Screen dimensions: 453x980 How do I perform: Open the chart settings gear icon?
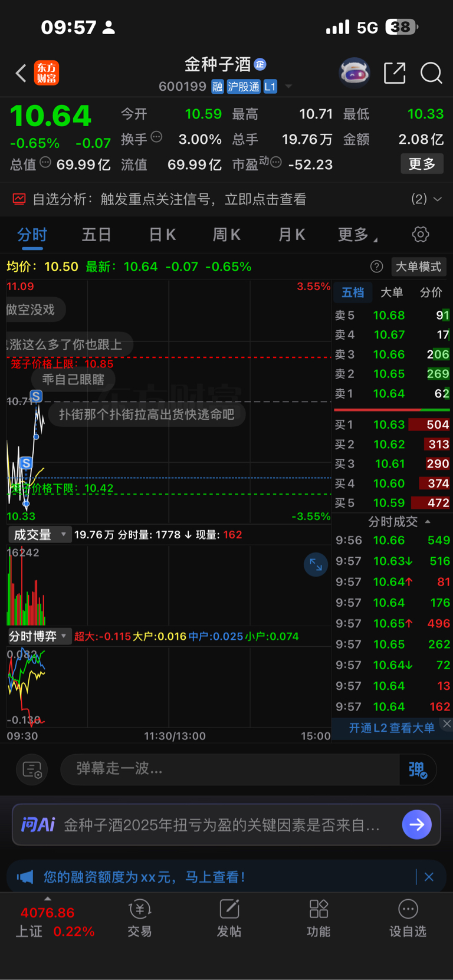pos(420,234)
